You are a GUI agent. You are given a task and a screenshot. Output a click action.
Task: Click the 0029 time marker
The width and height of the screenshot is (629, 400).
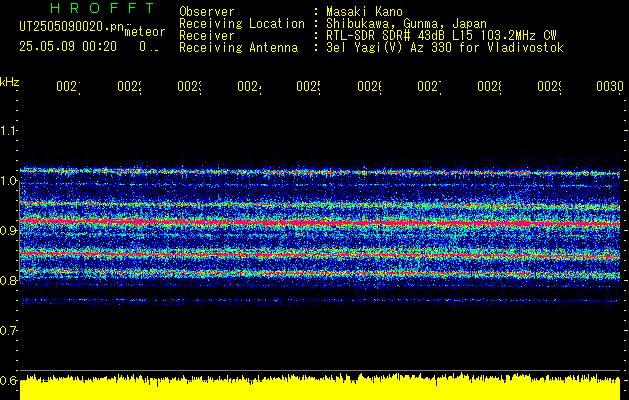coord(550,86)
